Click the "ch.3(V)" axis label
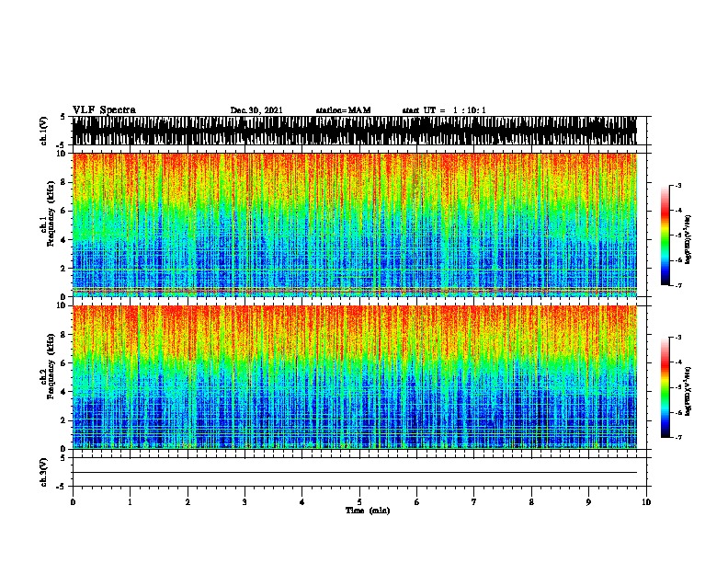Screen dimensions: 728x563 [44, 473]
